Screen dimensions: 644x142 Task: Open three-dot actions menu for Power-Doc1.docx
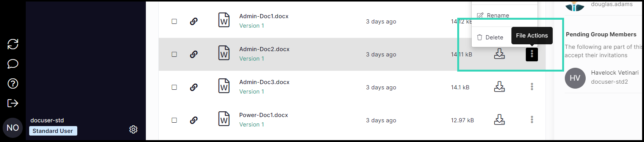(x=532, y=120)
